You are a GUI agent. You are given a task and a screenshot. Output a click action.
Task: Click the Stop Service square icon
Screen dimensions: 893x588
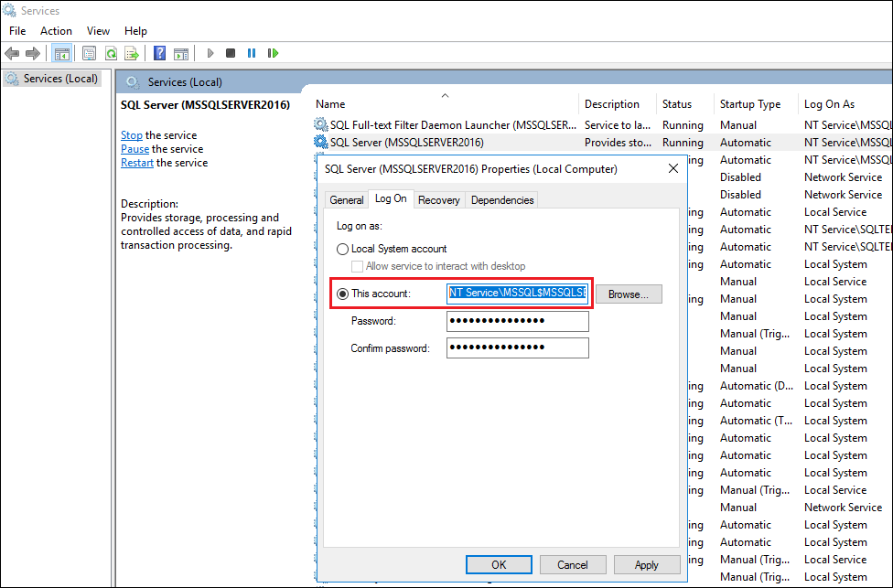[x=231, y=53]
